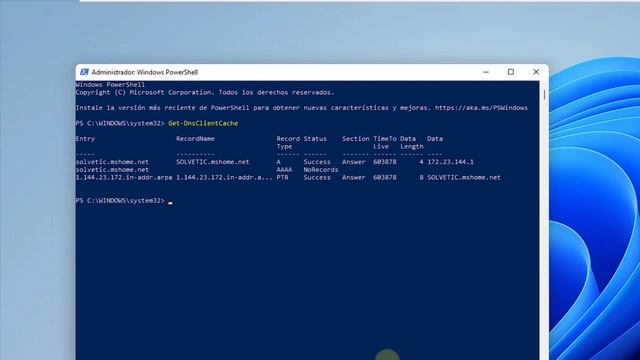640x360 pixels.
Task: Minimize the Windows PowerShell window
Action: pyautogui.click(x=486, y=72)
